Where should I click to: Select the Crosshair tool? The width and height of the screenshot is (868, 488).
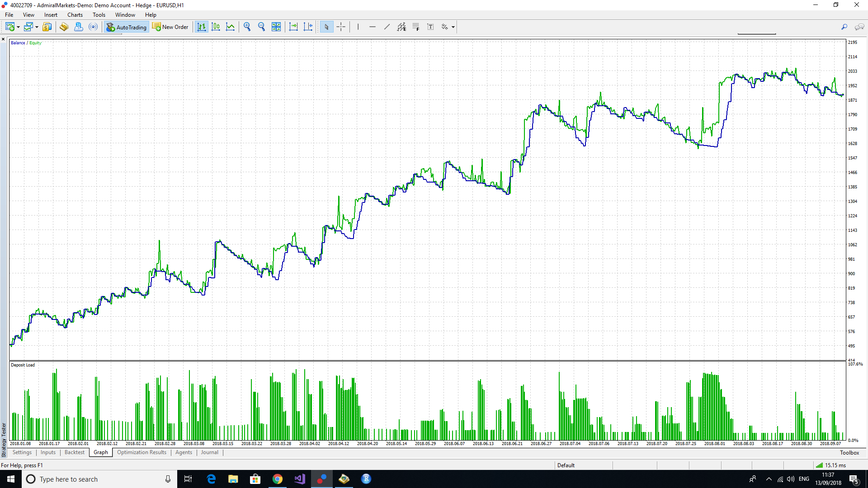click(x=341, y=27)
